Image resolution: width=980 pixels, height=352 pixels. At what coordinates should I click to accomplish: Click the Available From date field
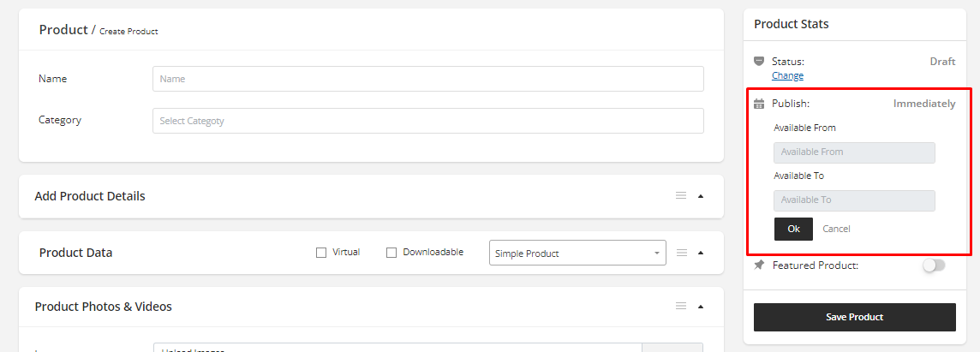[854, 152]
